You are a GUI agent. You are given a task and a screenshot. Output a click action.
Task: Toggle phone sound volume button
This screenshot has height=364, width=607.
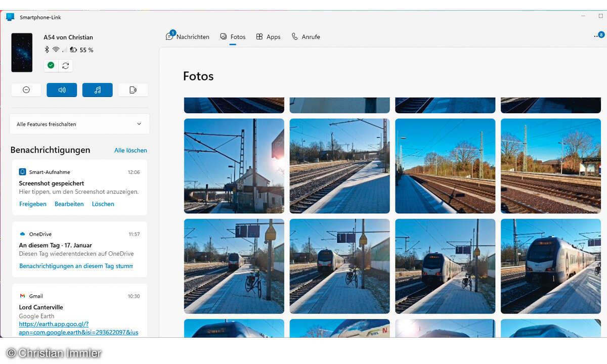(x=62, y=90)
